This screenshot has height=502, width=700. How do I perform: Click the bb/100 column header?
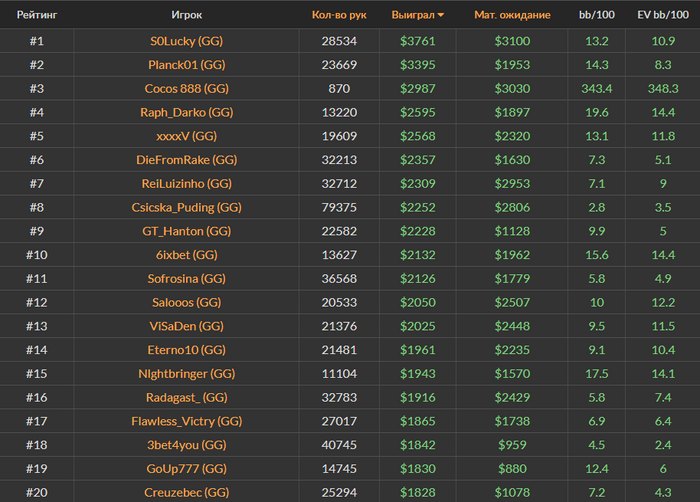[596, 16]
